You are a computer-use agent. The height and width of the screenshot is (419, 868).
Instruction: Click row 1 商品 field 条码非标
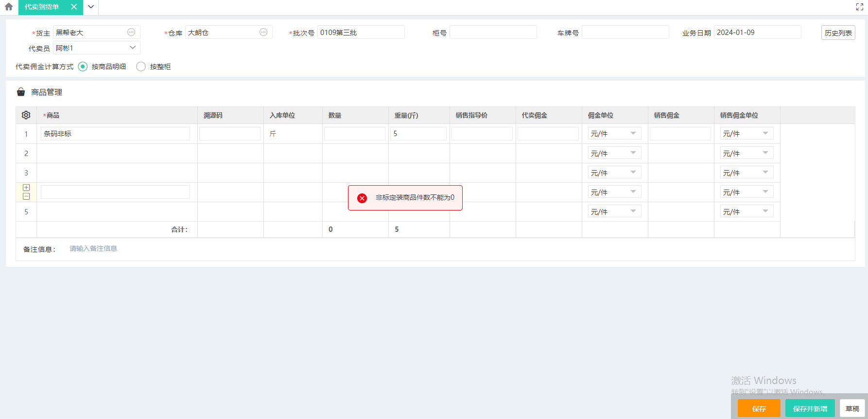[x=115, y=134]
